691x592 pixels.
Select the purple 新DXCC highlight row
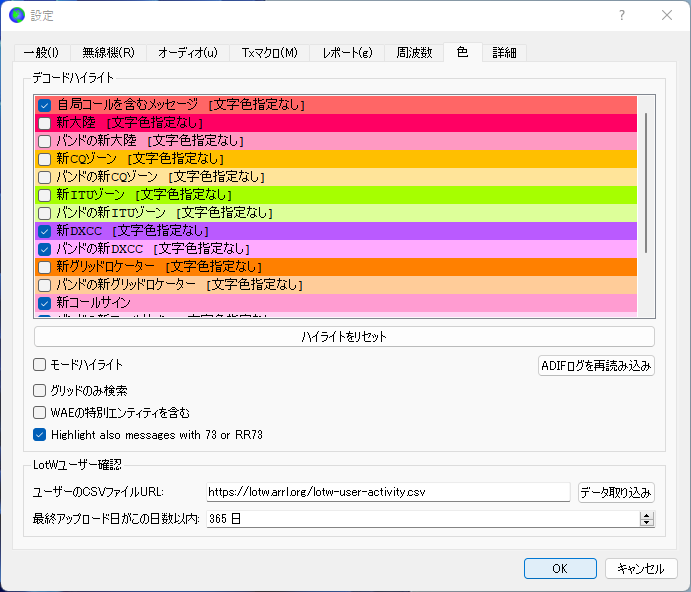(x=336, y=231)
